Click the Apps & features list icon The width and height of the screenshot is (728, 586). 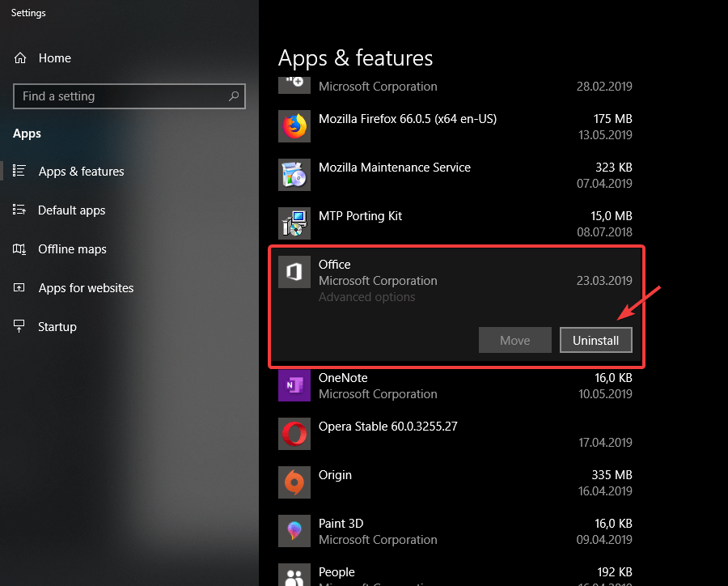19,171
